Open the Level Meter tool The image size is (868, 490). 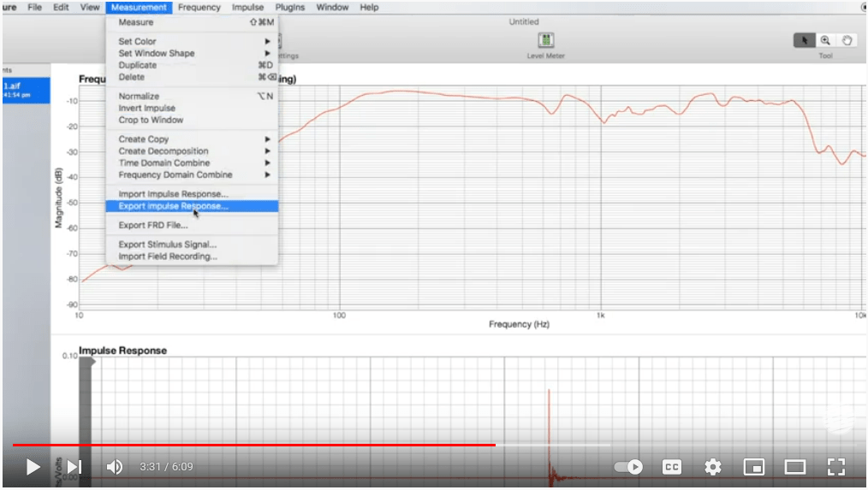point(546,40)
